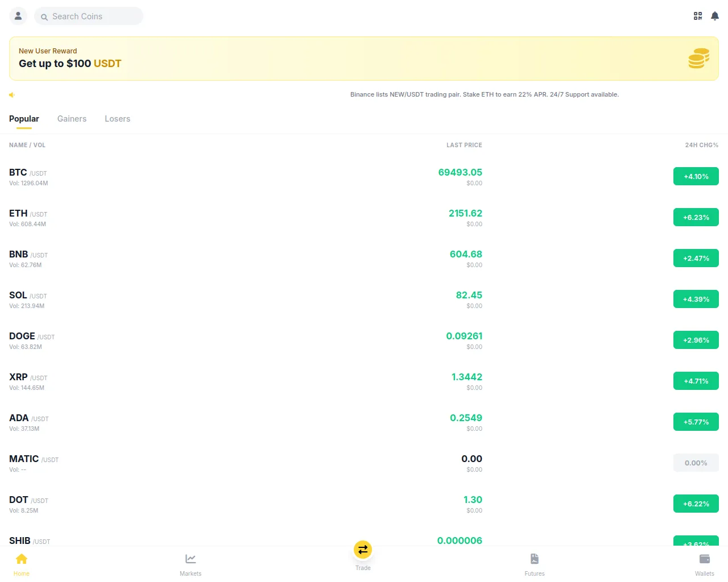Click ETH volume 608.44M
Viewport: 728px width, 582px height.
tap(27, 224)
